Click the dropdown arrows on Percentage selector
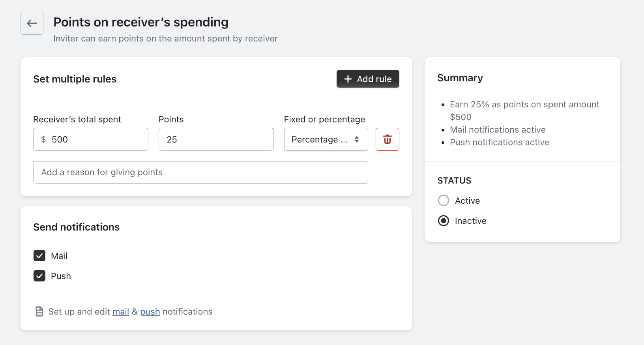644x345 pixels. (x=357, y=139)
